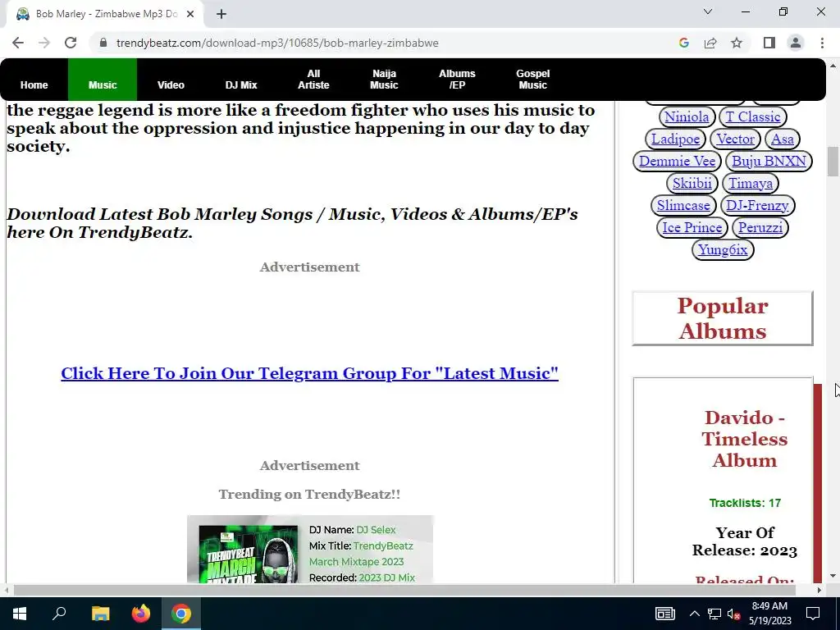This screenshot has height=630, width=840.
Task: Open the T Classic artist tag
Action: pos(753,116)
